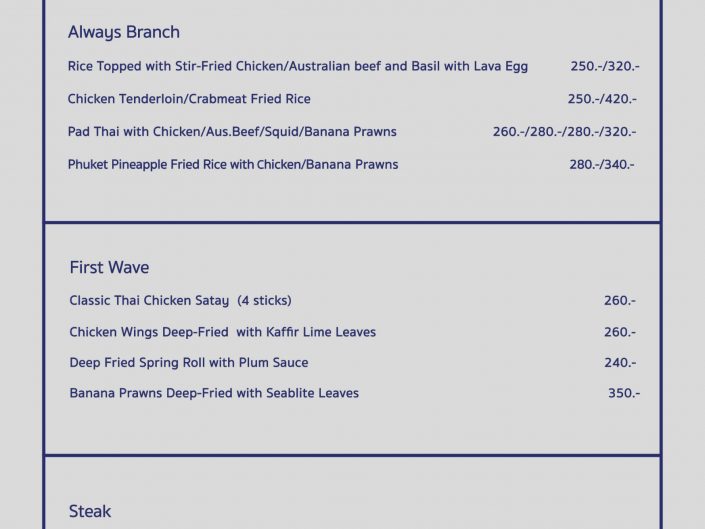
Task: Click the 280.-/340.- price
Action: pyautogui.click(x=602, y=164)
